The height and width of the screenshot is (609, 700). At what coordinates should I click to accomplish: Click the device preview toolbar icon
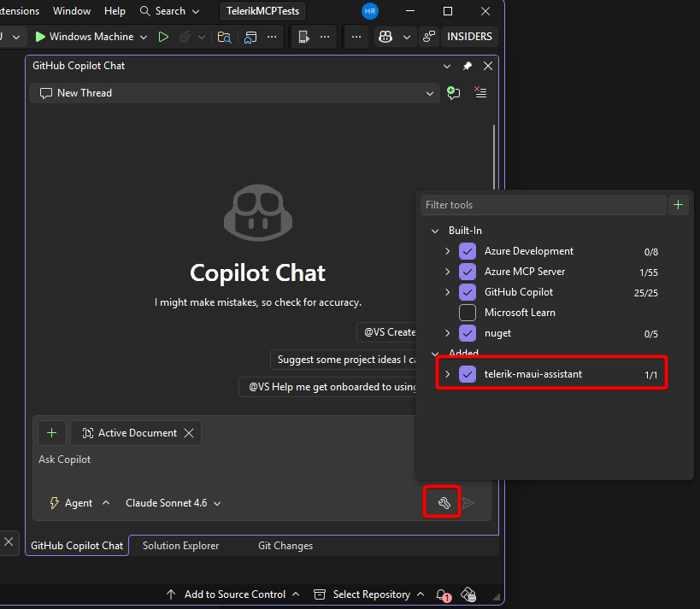tap(303, 37)
